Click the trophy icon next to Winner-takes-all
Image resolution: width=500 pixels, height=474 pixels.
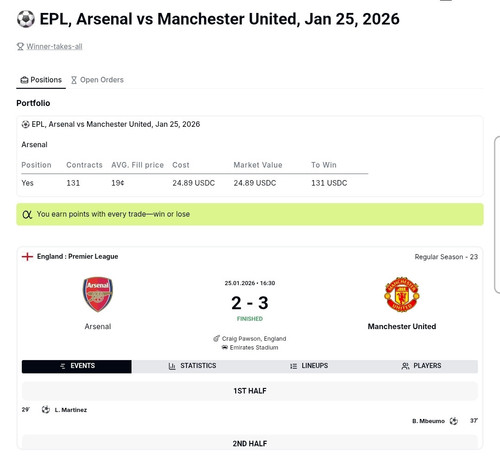20,46
